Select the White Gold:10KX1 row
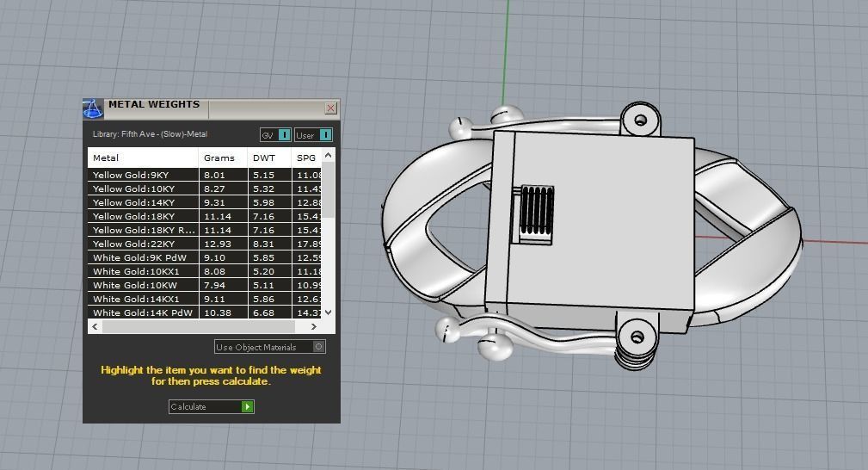The width and height of the screenshot is (868, 470). coord(204,271)
